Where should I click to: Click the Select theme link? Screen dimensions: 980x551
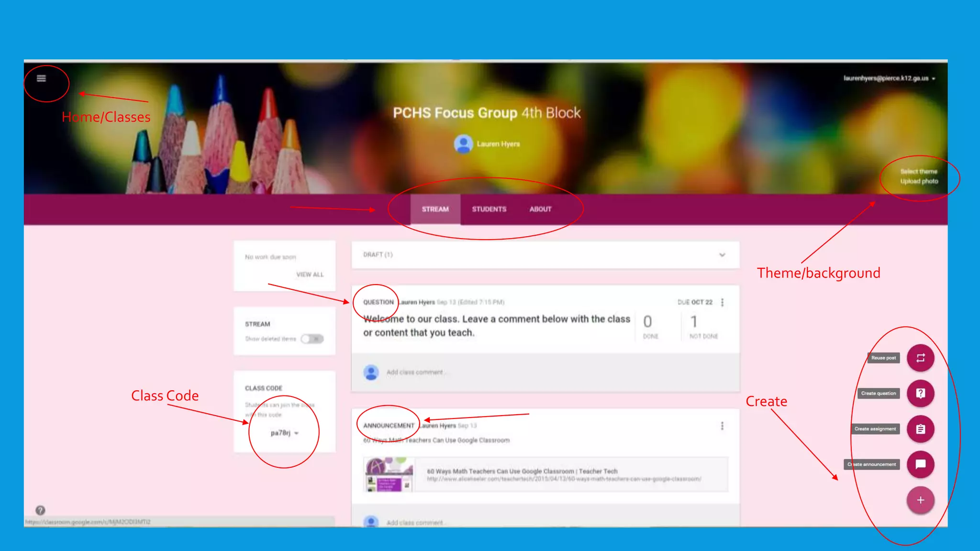pyautogui.click(x=919, y=171)
